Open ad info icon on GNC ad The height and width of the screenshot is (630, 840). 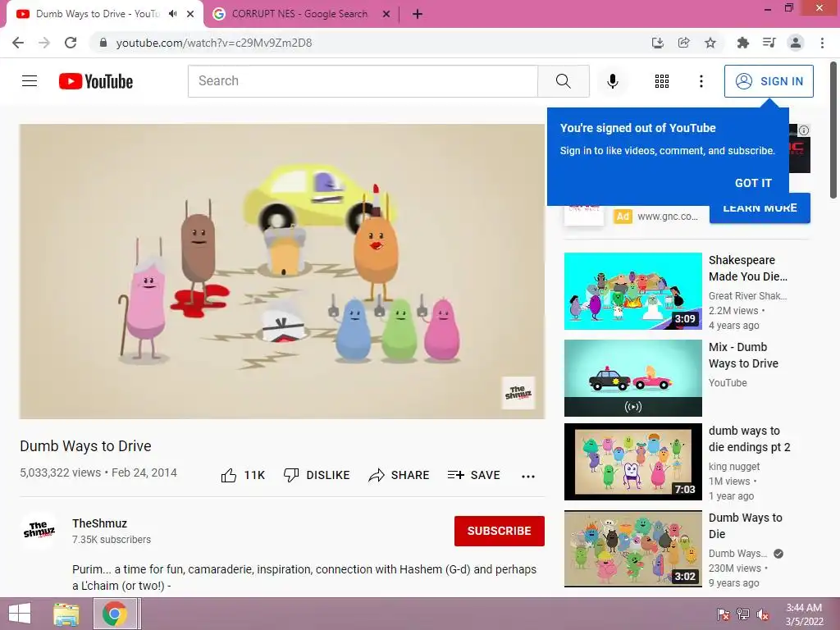[804, 130]
